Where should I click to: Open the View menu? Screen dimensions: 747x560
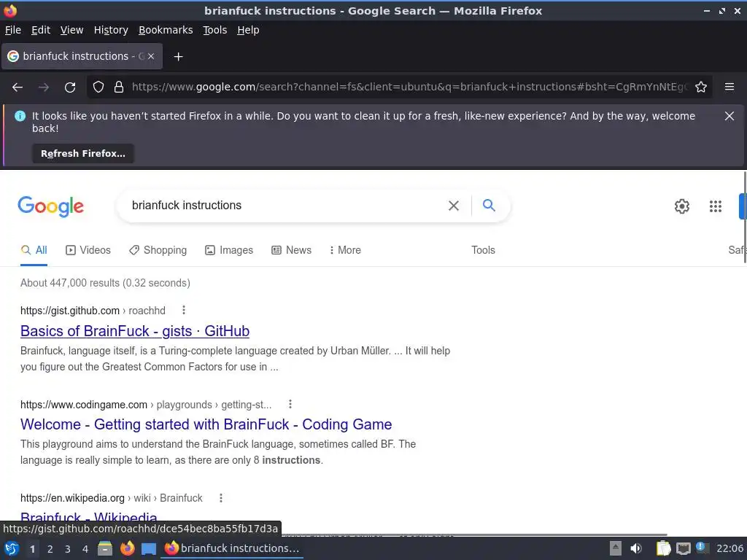click(x=72, y=30)
